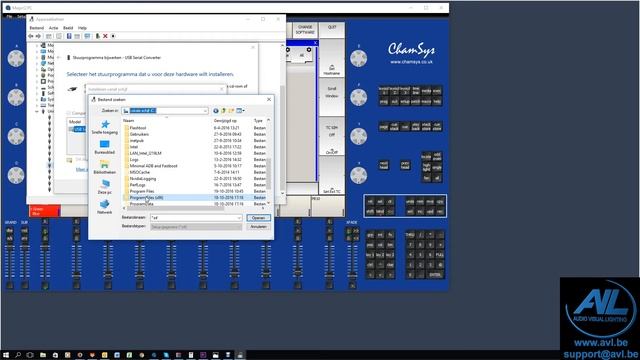Click the TC sim Off soft button

tap(332, 136)
